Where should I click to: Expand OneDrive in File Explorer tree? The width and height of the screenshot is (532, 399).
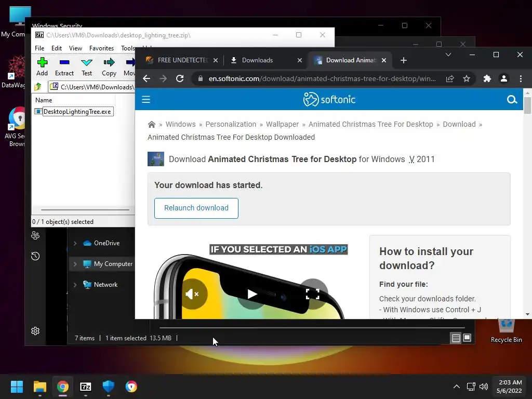(x=75, y=243)
